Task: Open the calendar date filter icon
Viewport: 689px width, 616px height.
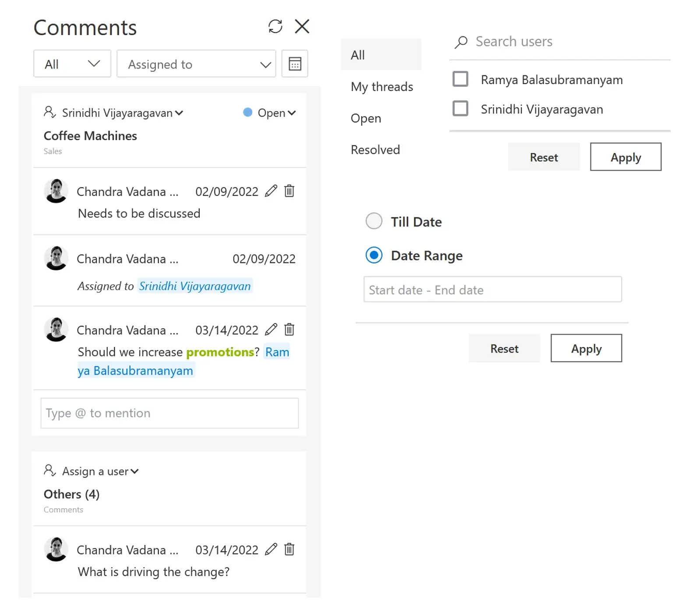Action: click(295, 64)
